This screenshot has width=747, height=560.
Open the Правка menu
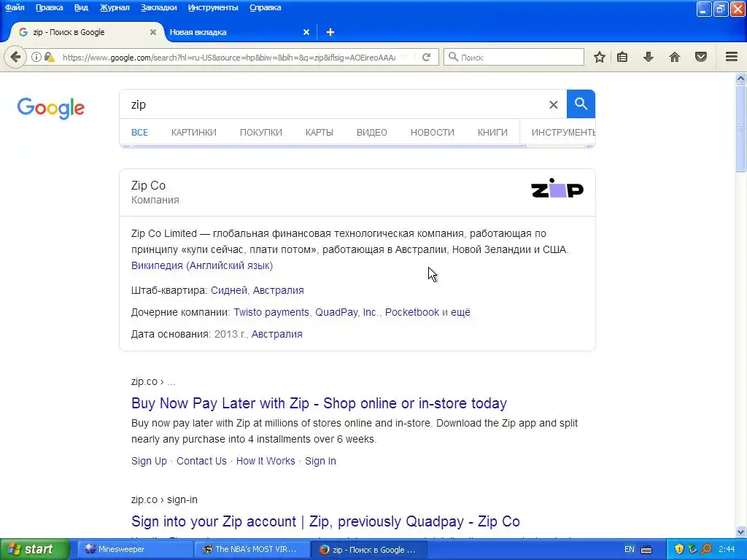(49, 7)
